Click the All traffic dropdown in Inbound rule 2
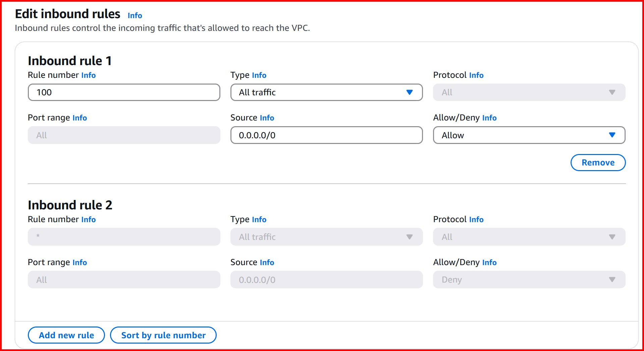The width and height of the screenshot is (644, 351). 326,237
